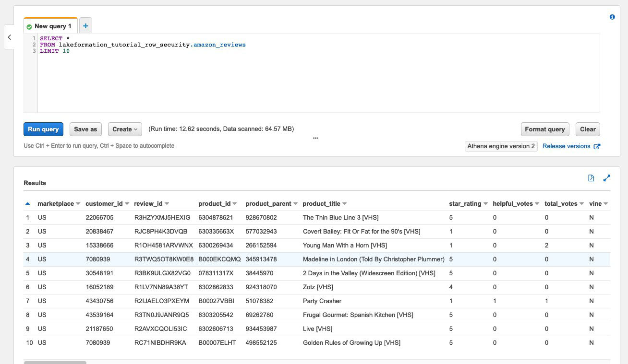Screen dimensions: 628x364
Task: Open the Create dropdown menu
Action: [124, 129]
